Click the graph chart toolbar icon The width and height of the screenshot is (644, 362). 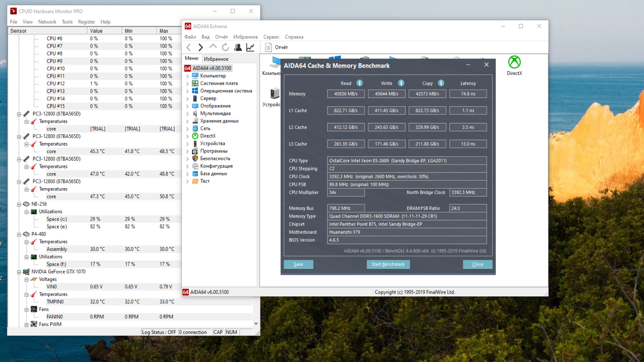[250, 47]
